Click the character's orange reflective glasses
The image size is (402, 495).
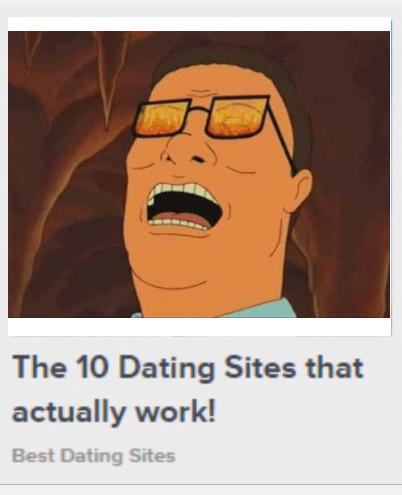point(201,118)
